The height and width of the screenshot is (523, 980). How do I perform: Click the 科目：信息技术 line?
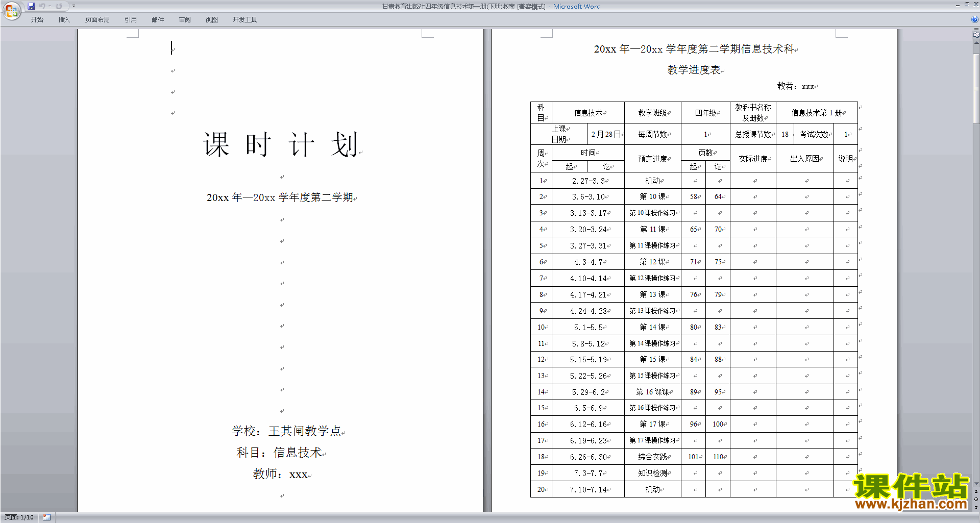pos(279,453)
